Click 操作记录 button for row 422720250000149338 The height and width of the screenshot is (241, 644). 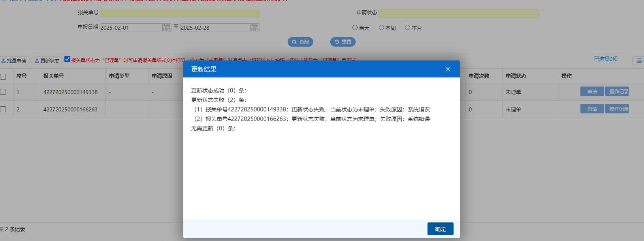click(x=617, y=92)
